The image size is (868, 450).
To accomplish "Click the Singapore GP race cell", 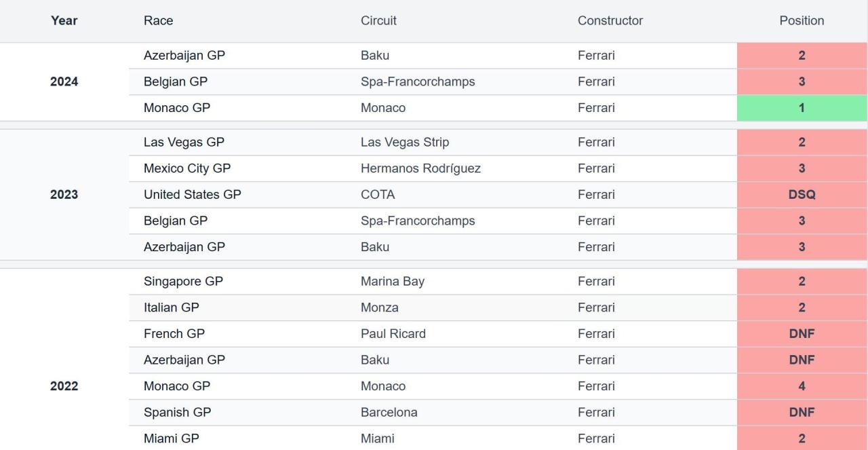I will click(x=183, y=282).
